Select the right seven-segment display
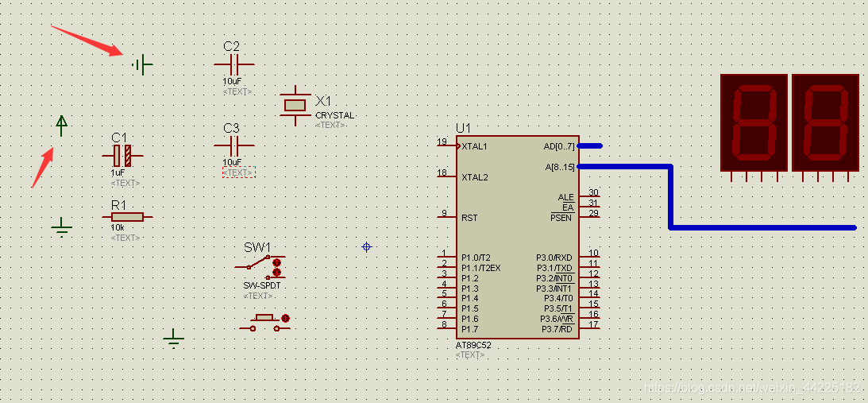This screenshot has height=403, width=868. (x=826, y=127)
